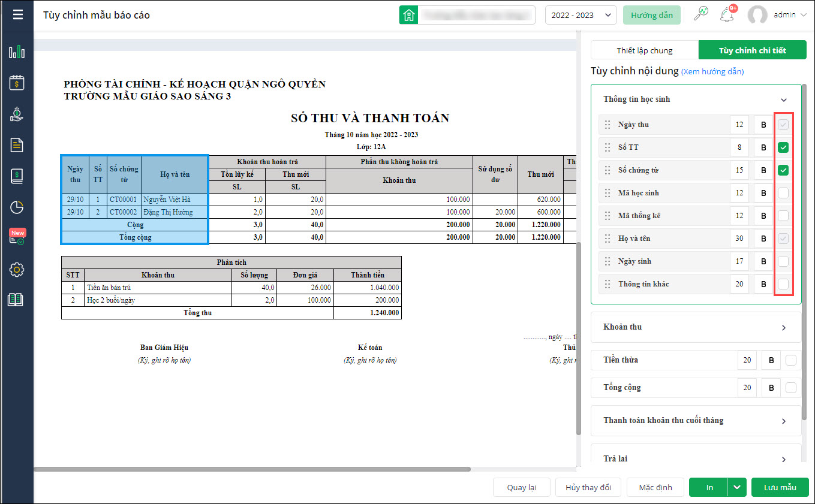The image size is (815, 504).
Task: Click the settings gear sidebar icon
Action: click(x=17, y=270)
